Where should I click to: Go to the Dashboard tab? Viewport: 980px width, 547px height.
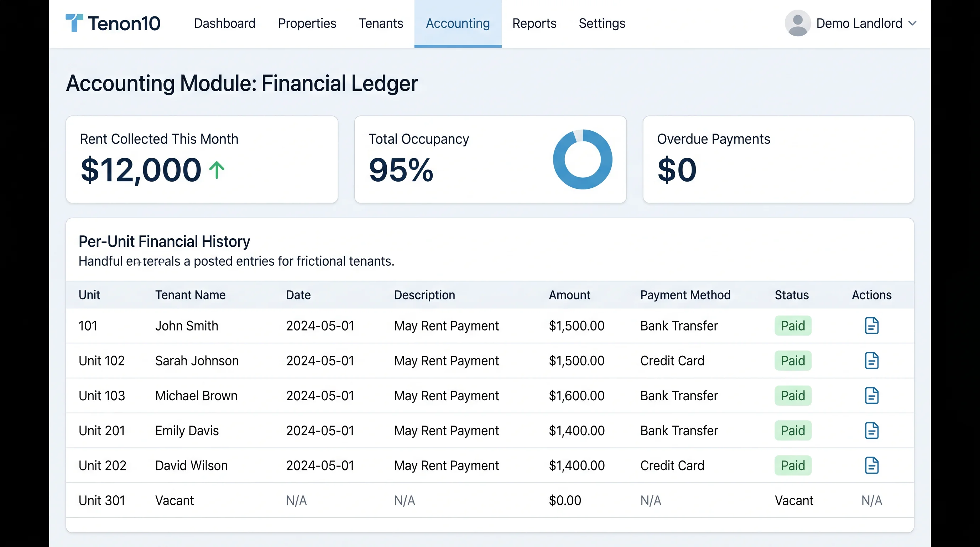[x=224, y=23]
